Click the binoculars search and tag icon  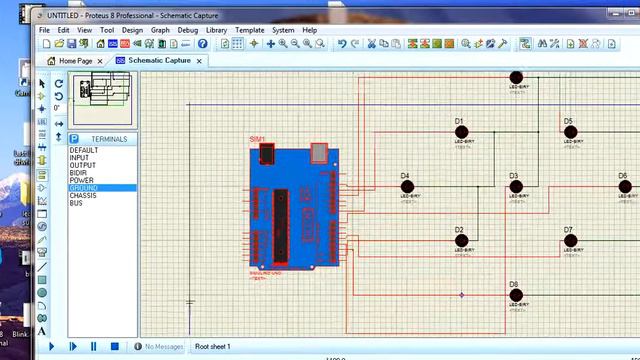[x=542, y=44]
